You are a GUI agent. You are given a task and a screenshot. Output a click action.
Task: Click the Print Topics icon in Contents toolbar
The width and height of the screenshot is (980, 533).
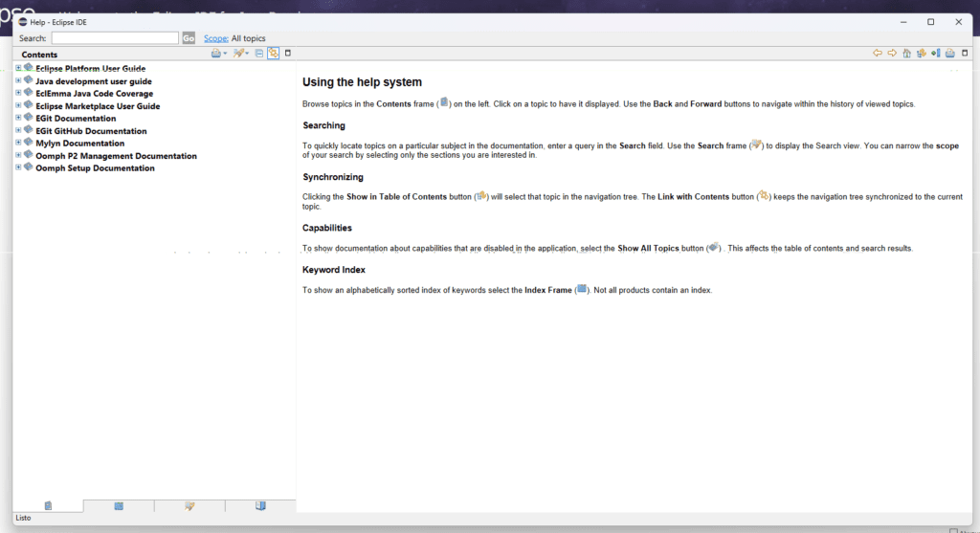click(215, 54)
